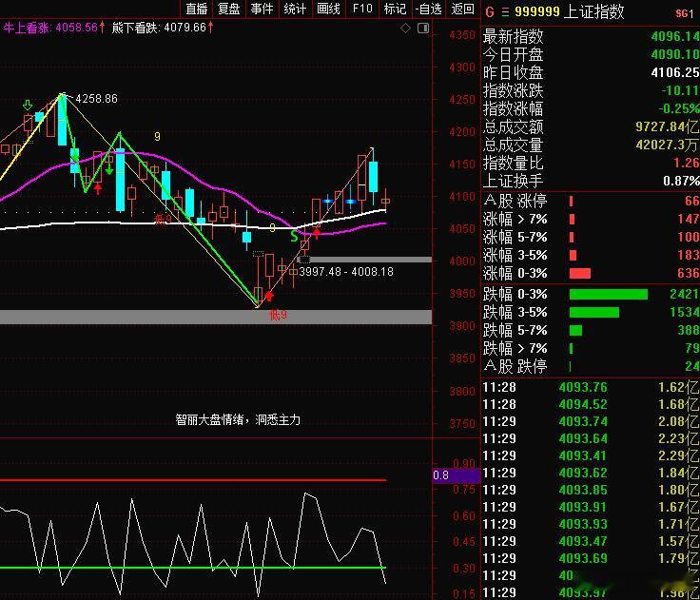
Task: Click the 智丽大盘情绪，洞悉主力 caption
Action: (238, 419)
